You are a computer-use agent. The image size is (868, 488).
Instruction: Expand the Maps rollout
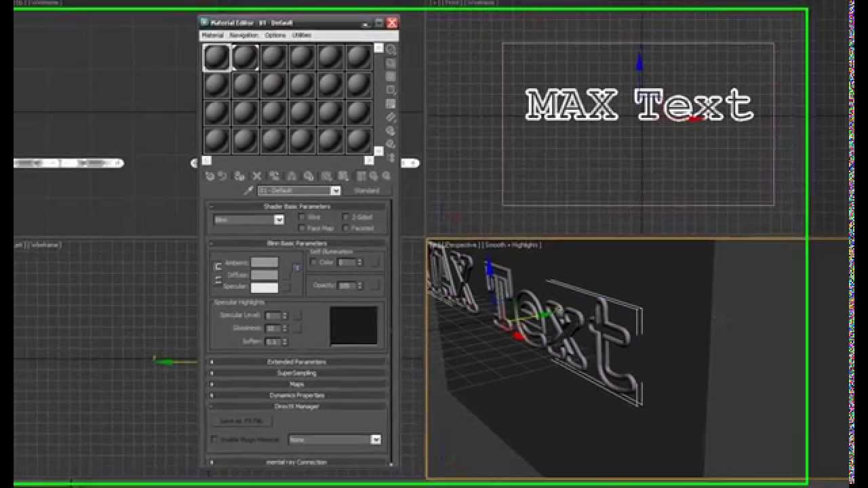tap(297, 384)
